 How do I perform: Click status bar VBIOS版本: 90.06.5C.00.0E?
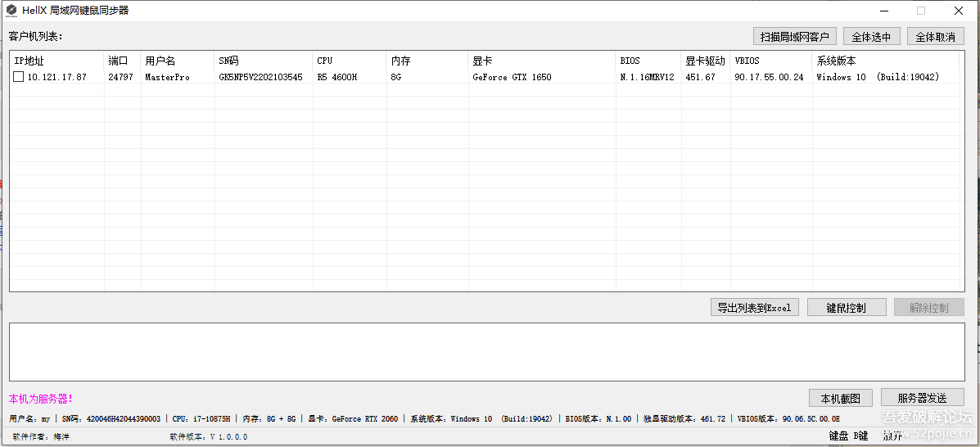(788, 419)
